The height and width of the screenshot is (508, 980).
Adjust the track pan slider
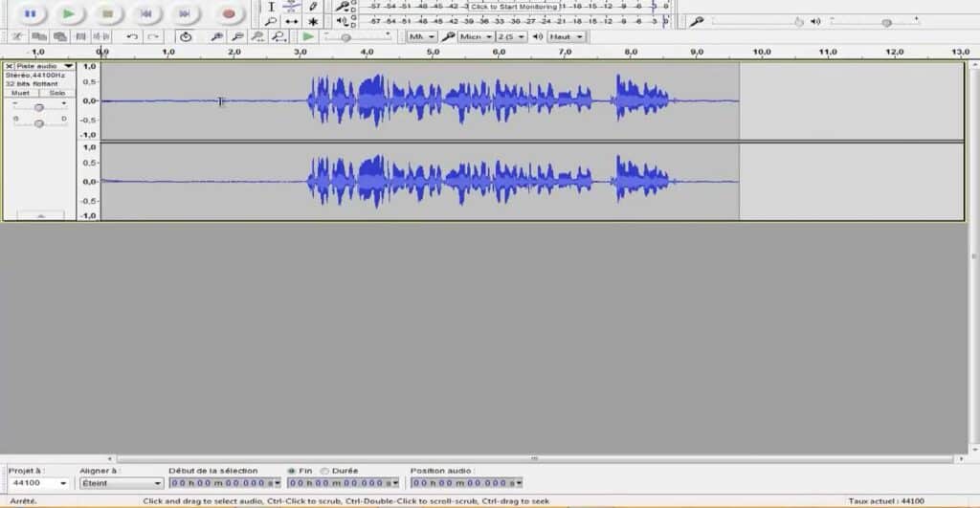(39, 123)
